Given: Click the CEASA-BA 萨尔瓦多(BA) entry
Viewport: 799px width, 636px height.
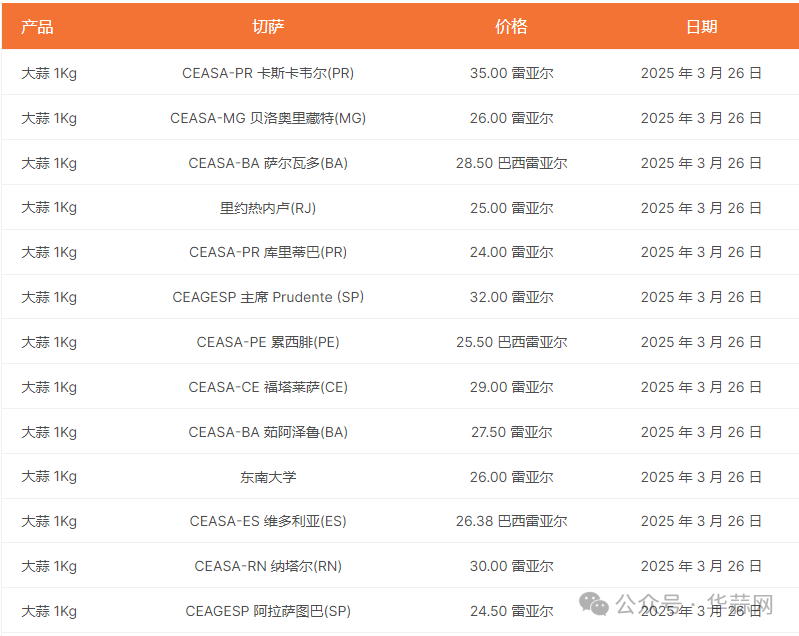Looking at the screenshot, I should [x=268, y=163].
